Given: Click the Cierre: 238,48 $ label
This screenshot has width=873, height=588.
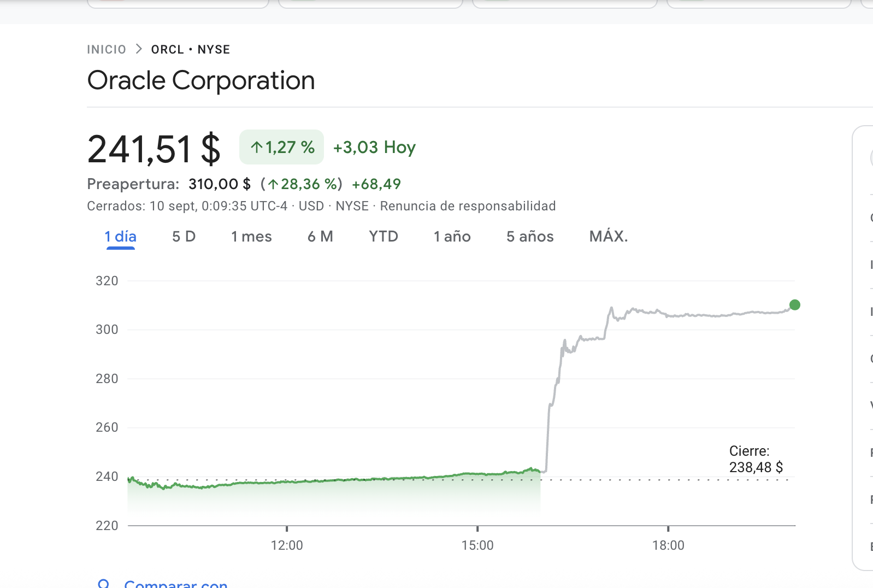Looking at the screenshot, I should click(x=756, y=459).
